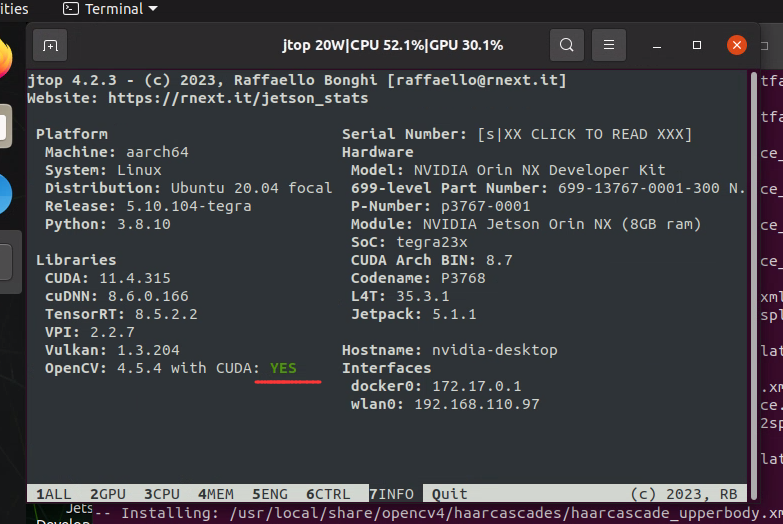Click the (c) 2023, RB footer text
This screenshot has width=783, height=524.
coord(684,494)
